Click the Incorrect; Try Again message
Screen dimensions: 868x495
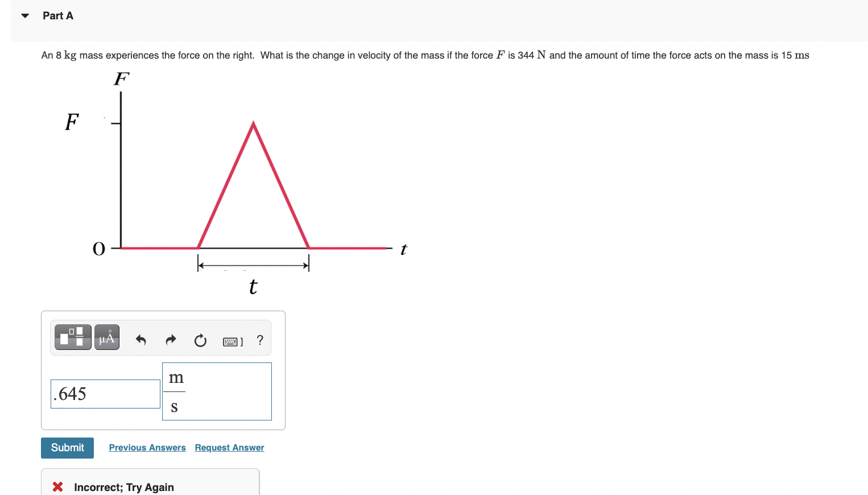[123, 487]
